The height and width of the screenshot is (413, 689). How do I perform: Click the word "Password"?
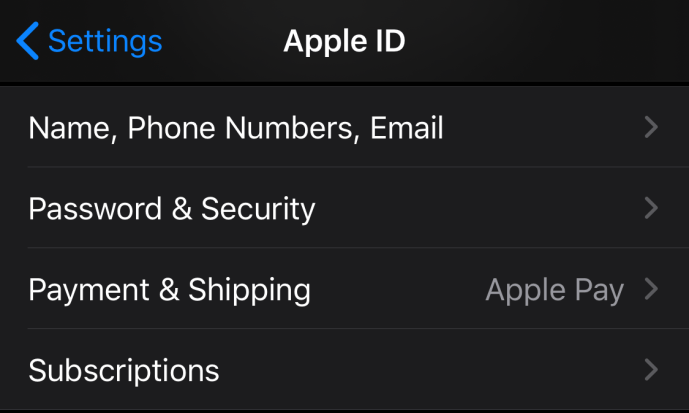click(95, 209)
